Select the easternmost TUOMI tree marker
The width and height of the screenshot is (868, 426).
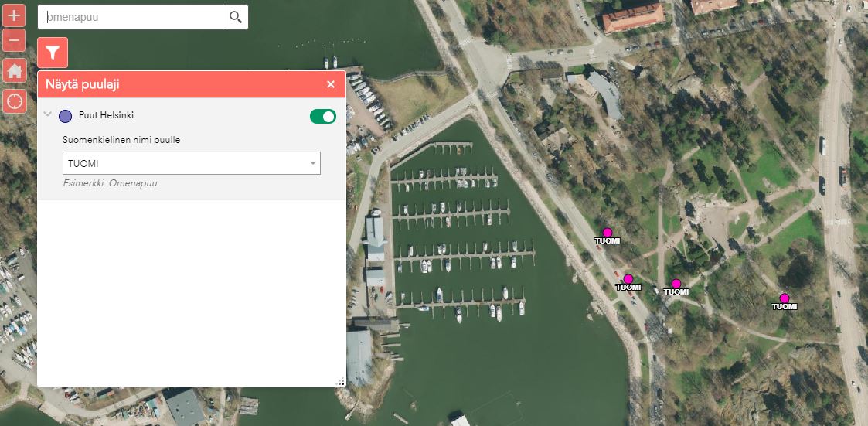tap(784, 298)
